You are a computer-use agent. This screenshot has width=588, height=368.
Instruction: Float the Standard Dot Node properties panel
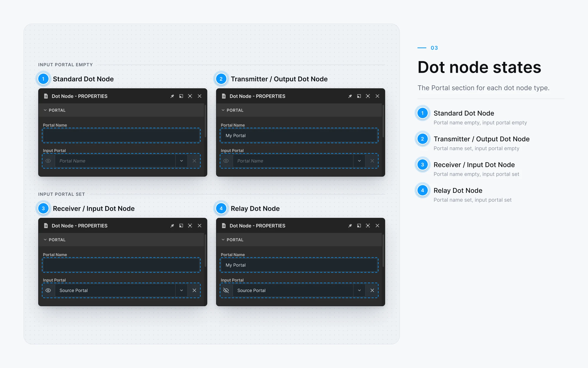tap(181, 96)
